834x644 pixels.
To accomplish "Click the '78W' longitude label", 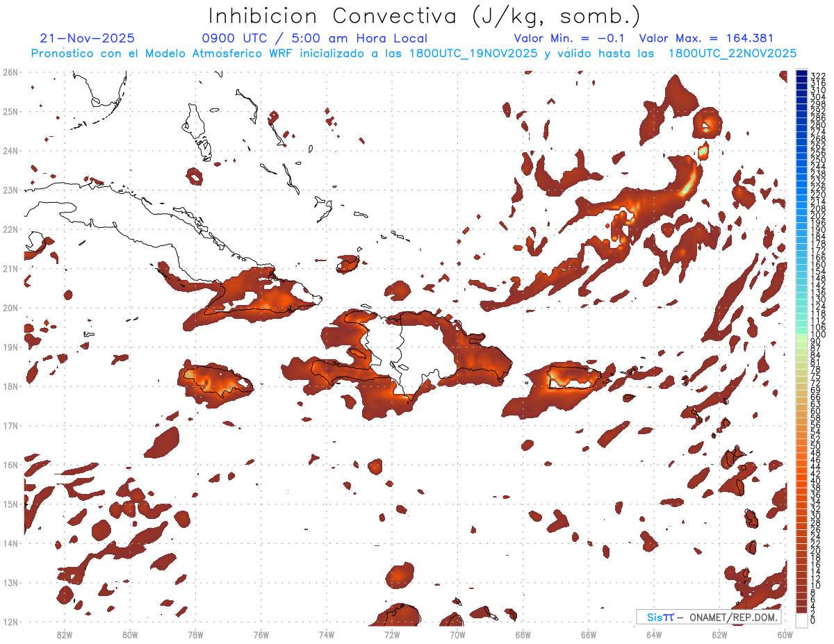I will point(195,634).
